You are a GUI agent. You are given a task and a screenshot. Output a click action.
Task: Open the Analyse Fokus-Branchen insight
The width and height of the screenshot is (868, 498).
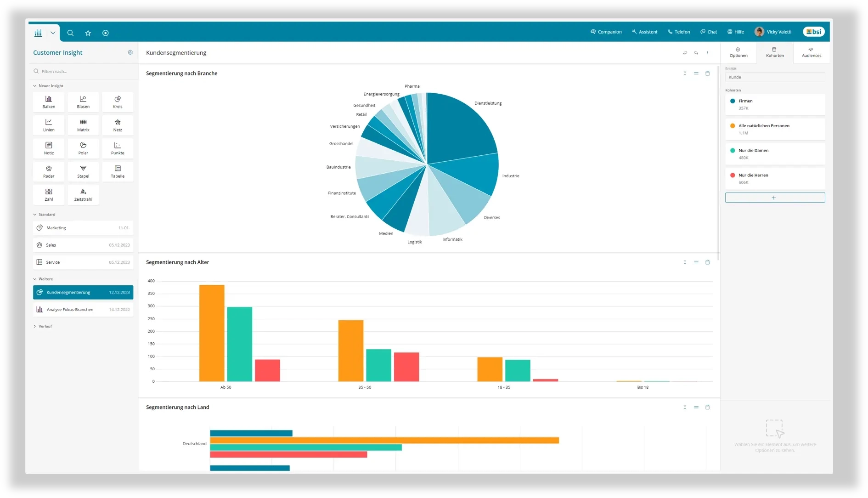(83, 310)
